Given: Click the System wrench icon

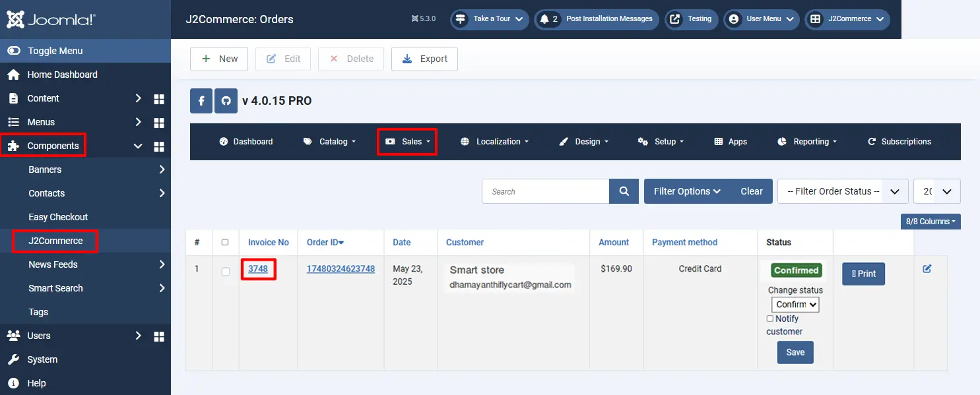Looking at the screenshot, I should coord(13,359).
